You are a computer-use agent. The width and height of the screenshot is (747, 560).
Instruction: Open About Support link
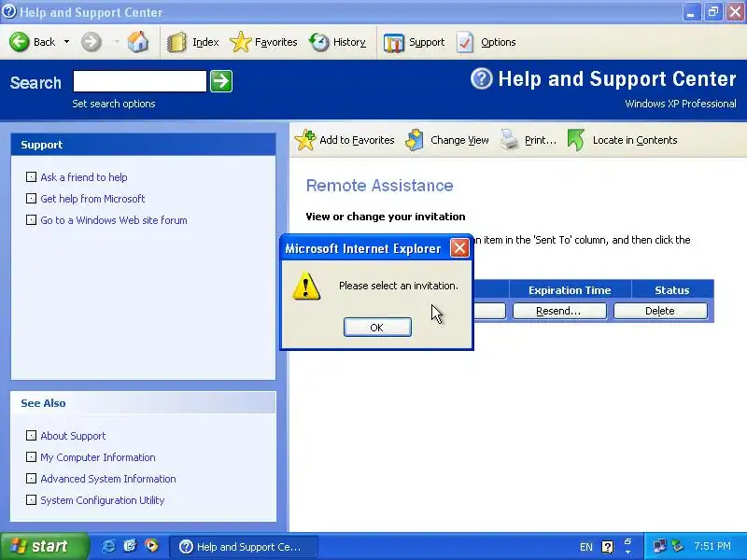(x=73, y=436)
